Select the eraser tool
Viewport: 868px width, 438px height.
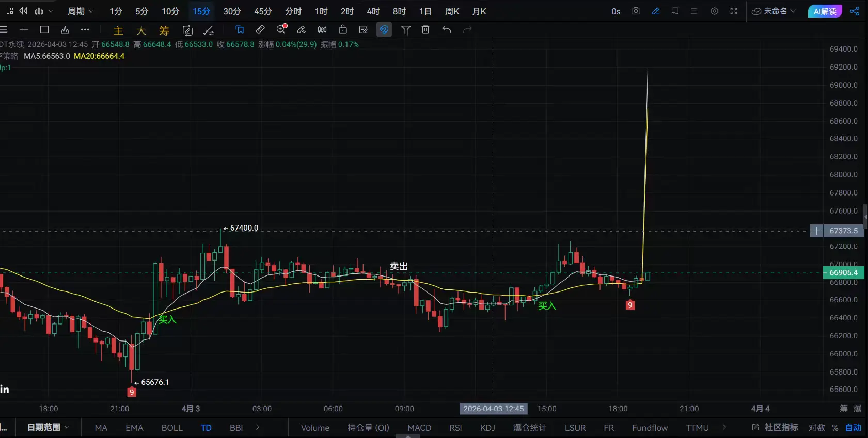[x=302, y=29]
